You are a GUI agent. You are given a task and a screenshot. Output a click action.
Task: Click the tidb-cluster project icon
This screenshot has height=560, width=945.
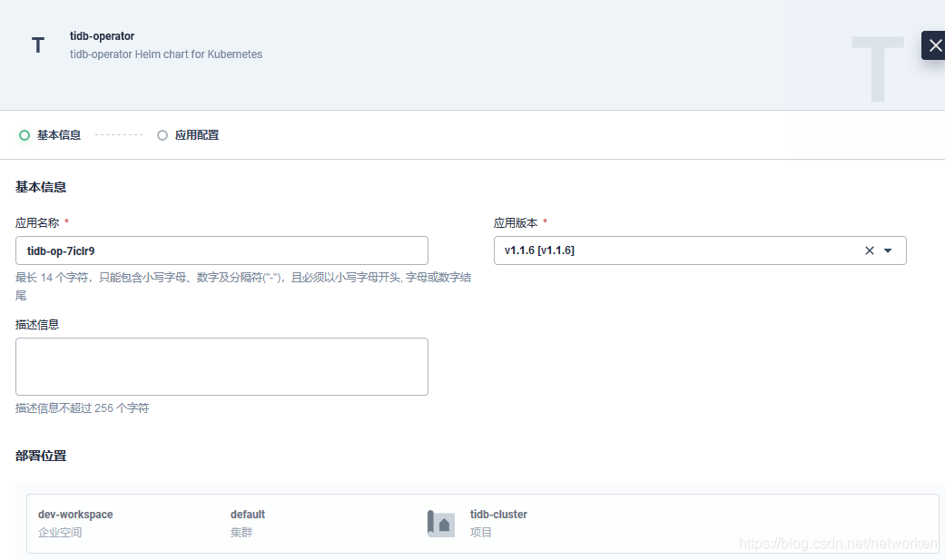coord(441,523)
